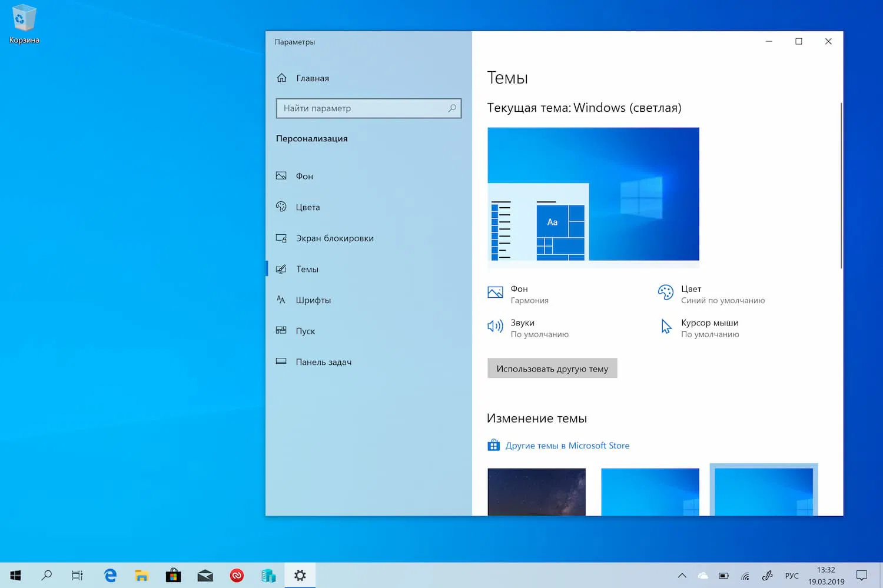This screenshot has width=883, height=588.
Task: Click the image icon next to Фон Гармония
Action: pos(495,292)
